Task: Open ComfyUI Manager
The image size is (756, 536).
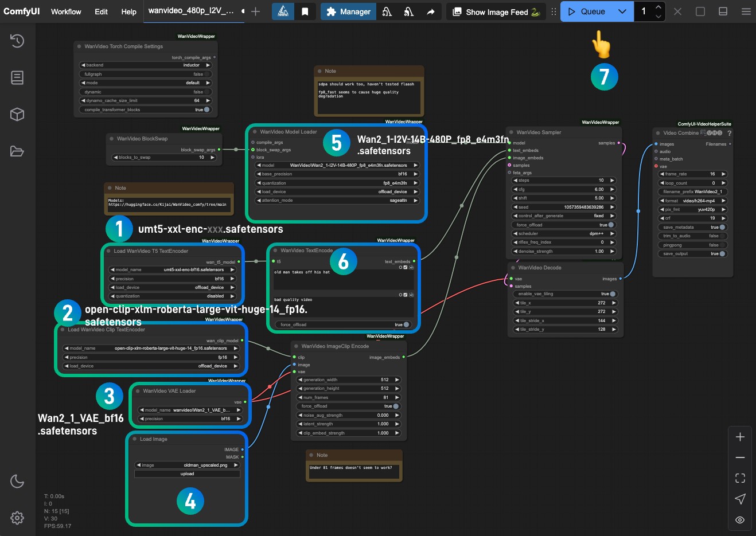Action: coord(349,11)
